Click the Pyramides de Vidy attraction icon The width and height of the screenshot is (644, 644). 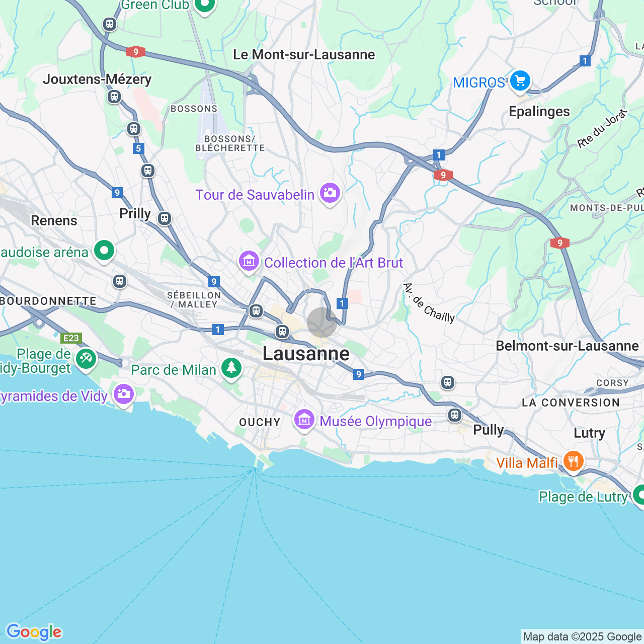pyautogui.click(x=123, y=394)
